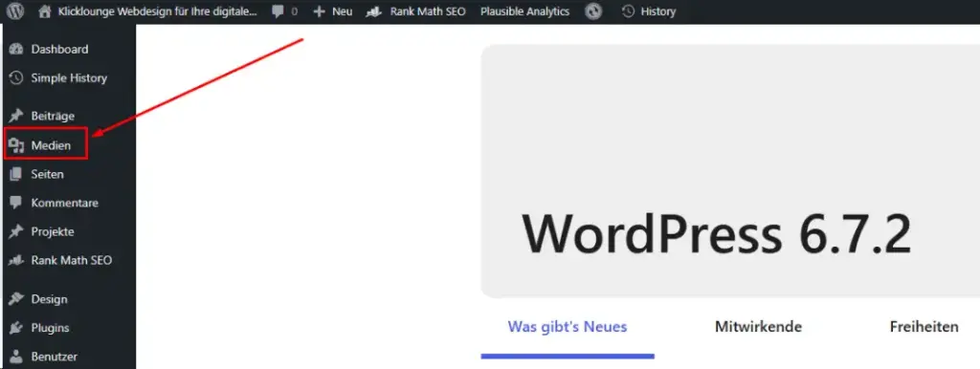Click History clock icon in admin bar
This screenshot has height=369, width=980.
[x=628, y=11]
